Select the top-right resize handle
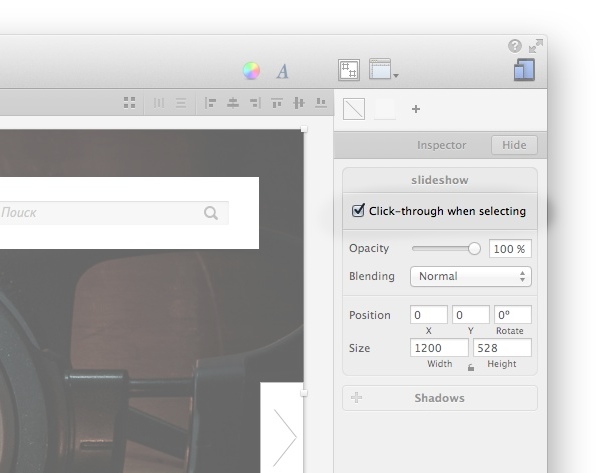This screenshot has width=604, height=473. 304,129
